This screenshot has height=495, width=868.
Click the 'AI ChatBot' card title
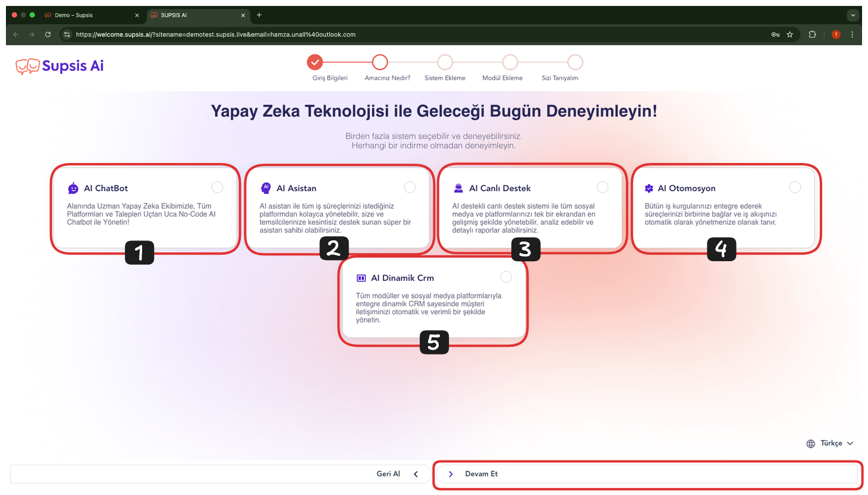106,189
